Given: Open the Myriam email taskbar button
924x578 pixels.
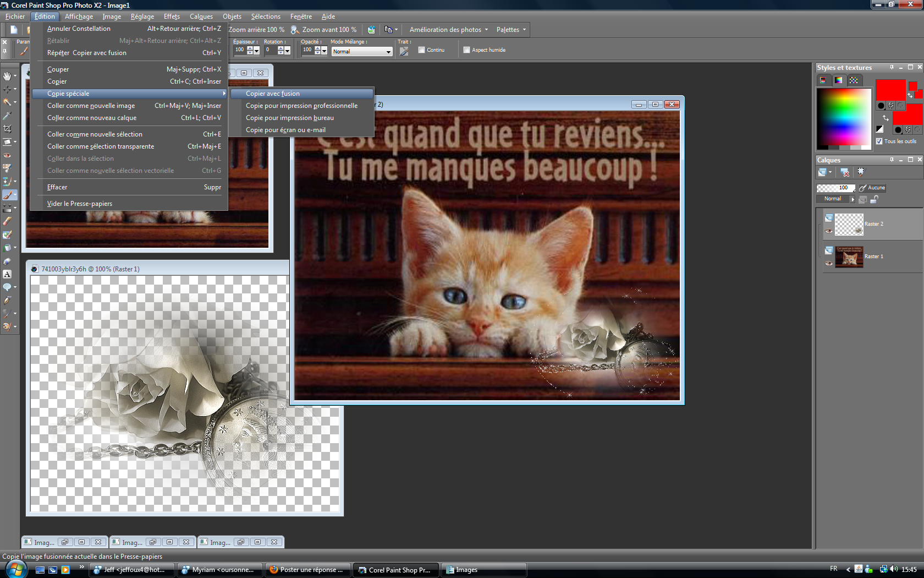Looking at the screenshot, I should tap(219, 570).
